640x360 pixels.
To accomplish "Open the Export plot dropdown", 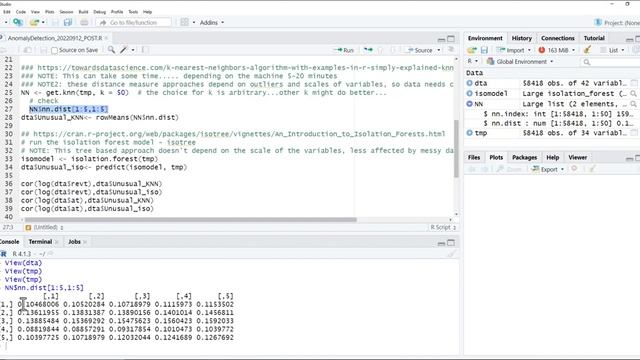I will click(x=548, y=169).
